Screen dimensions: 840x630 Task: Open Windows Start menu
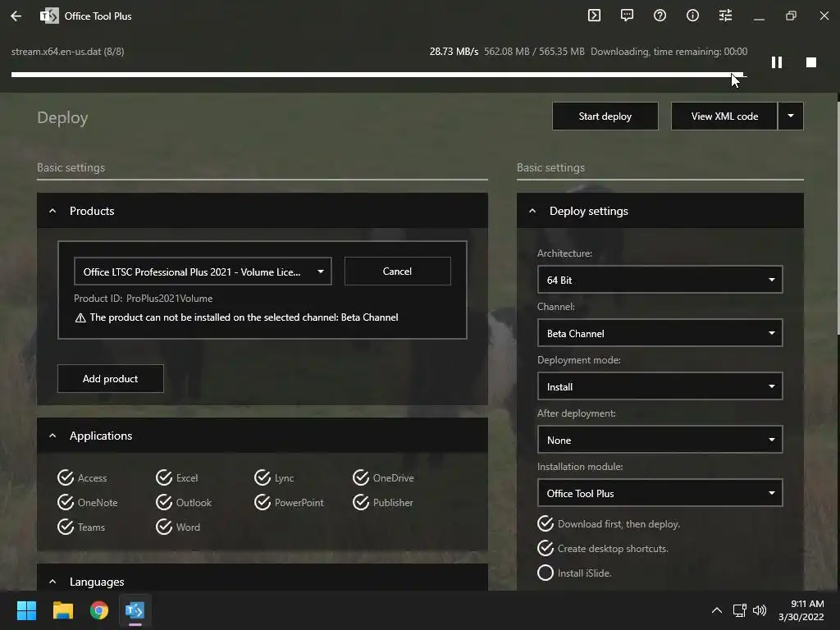pyautogui.click(x=26, y=610)
